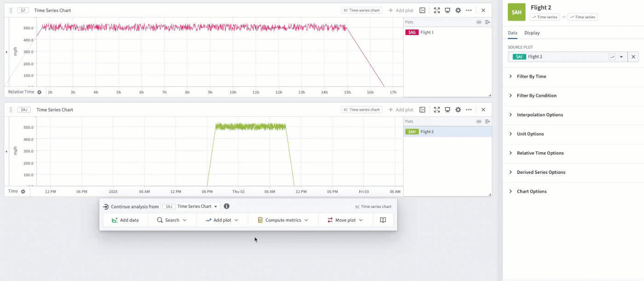
Task: Collapse the y-axis arrow on the $AJ chart
Action: click(6, 151)
